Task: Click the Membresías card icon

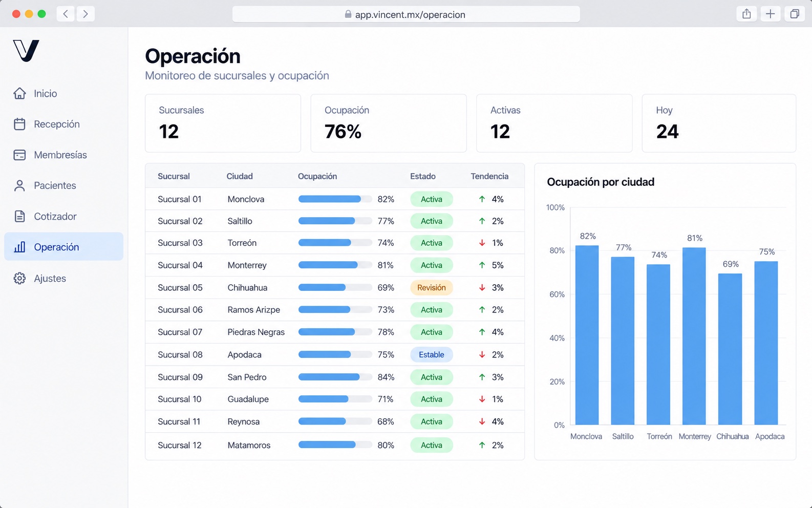Action: [19, 155]
